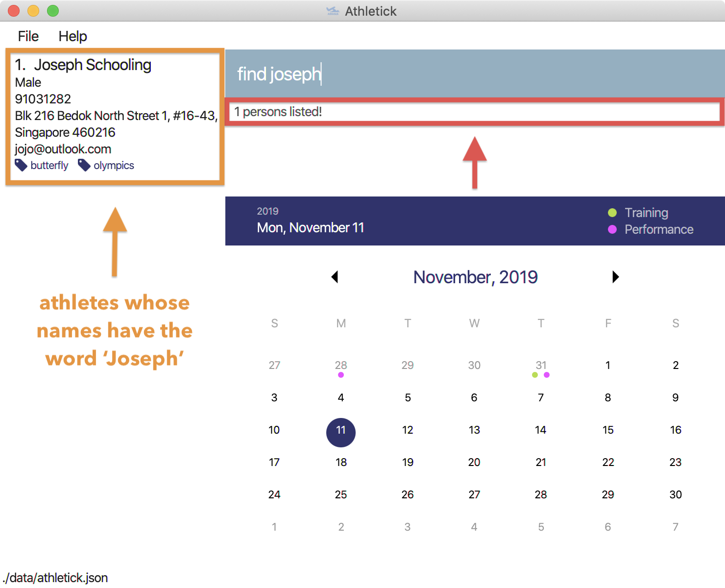Viewport: 725px width, 588px height.
Task: Click the Athletick title bar app icon
Action: point(333,11)
